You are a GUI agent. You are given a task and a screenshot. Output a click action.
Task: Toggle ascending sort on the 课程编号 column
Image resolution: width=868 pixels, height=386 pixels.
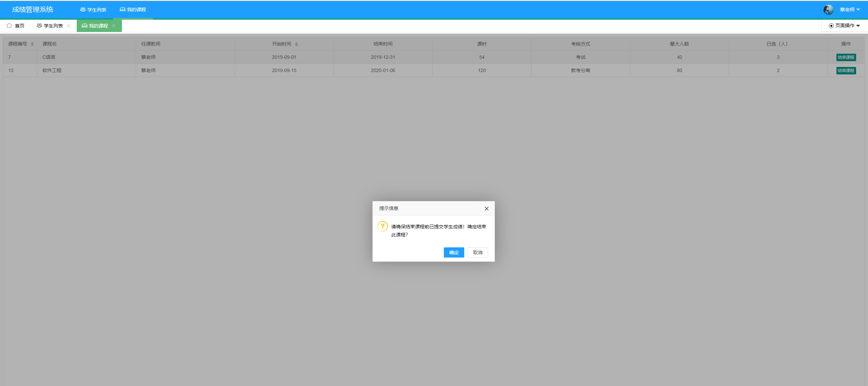pos(32,44)
